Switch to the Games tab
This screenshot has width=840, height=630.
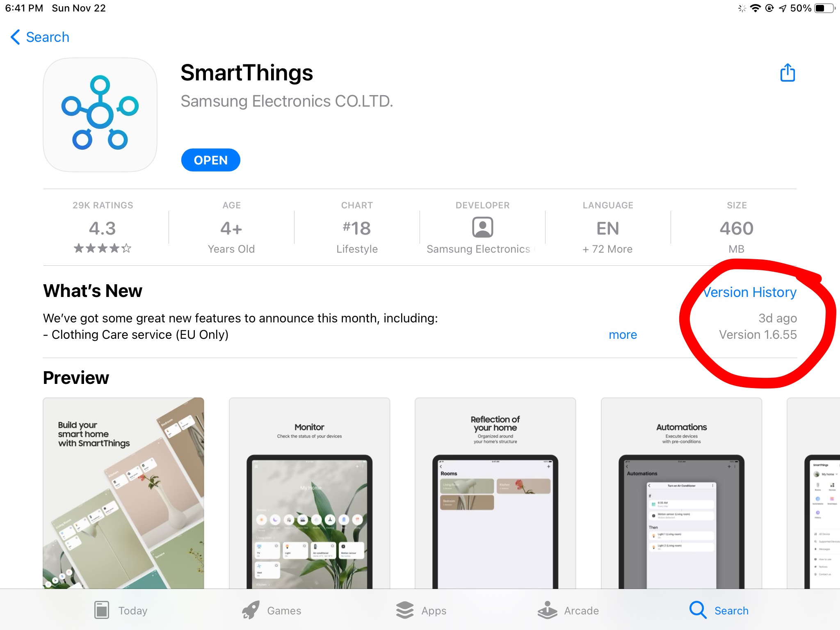(272, 610)
